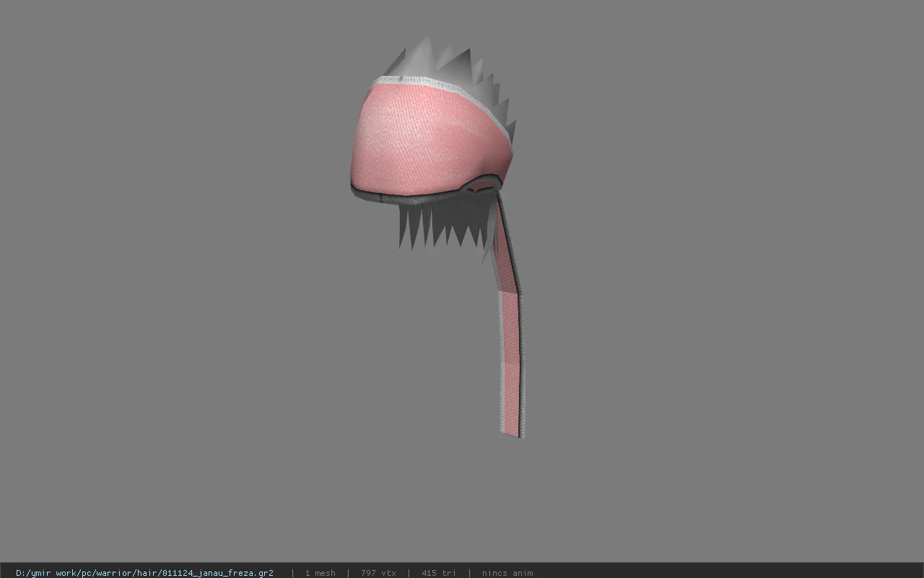
Task: Click the '1 mesh' status label
Action: click(320, 573)
